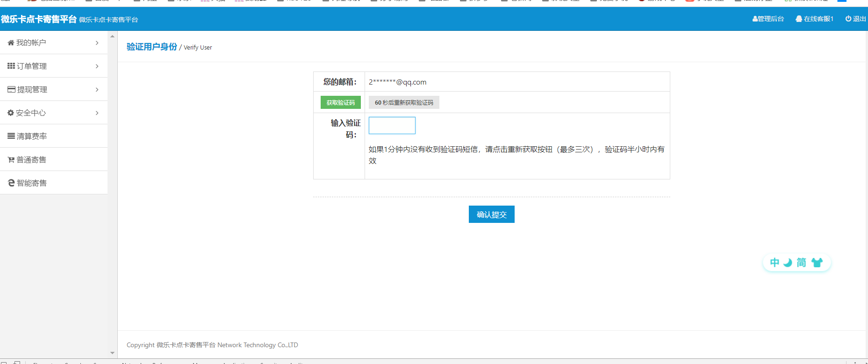868x364 pixels.
Task: Toggle simplified Chinese with the 简 button
Action: click(802, 263)
